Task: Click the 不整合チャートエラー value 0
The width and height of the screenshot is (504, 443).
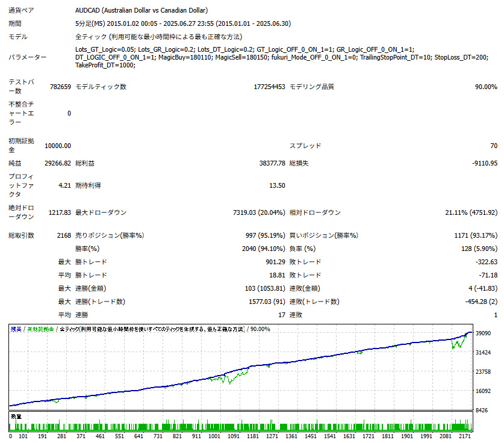Action: pyautogui.click(x=69, y=113)
